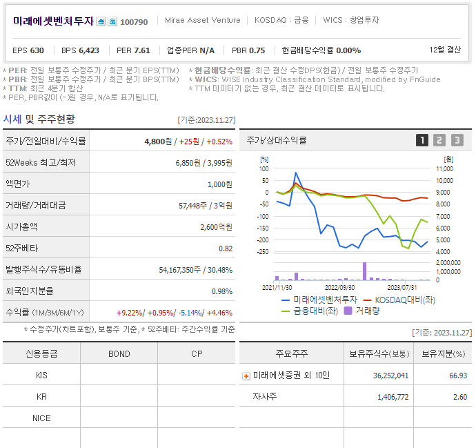476x448 pixels.
Task: Click the 주가/전일대비/수익률 row label
Action: click(46, 142)
